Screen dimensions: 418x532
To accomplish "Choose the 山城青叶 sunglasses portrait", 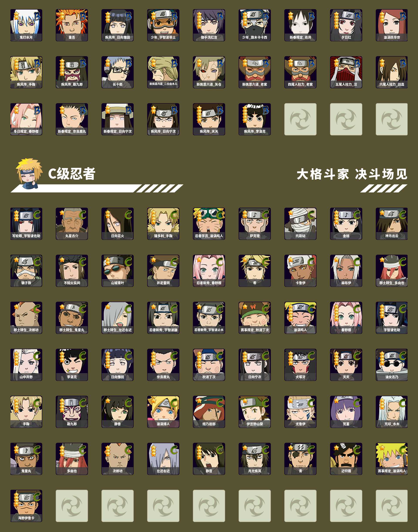I will tap(118, 271).
